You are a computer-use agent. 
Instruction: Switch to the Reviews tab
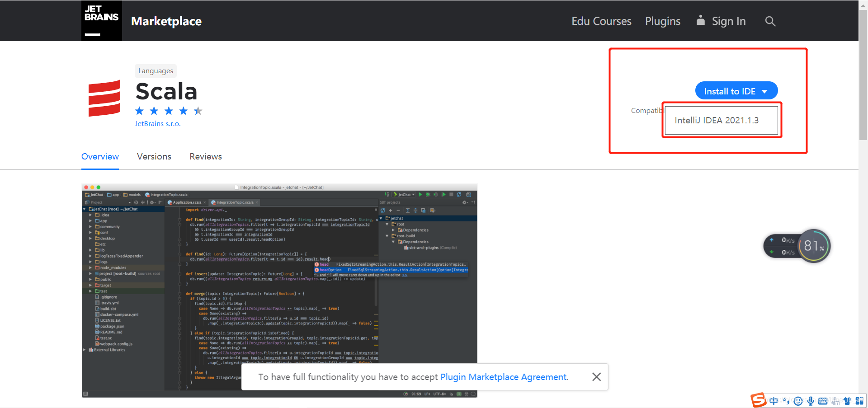tap(206, 157)
